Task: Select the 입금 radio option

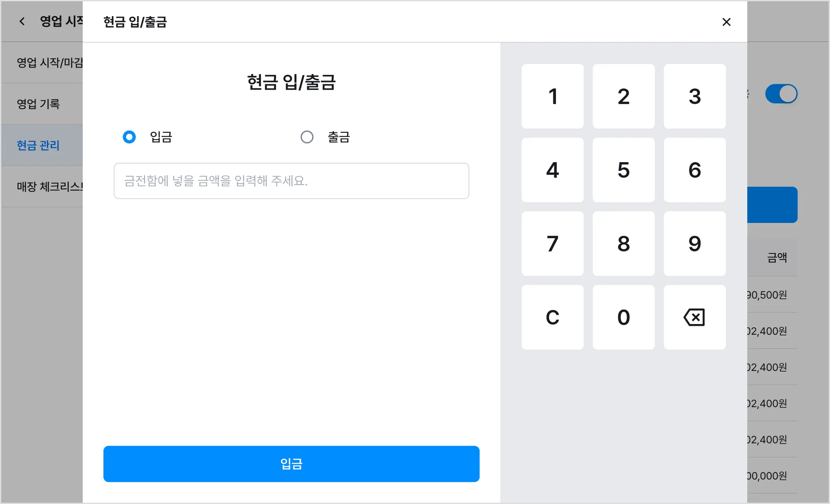Action: 129,137
